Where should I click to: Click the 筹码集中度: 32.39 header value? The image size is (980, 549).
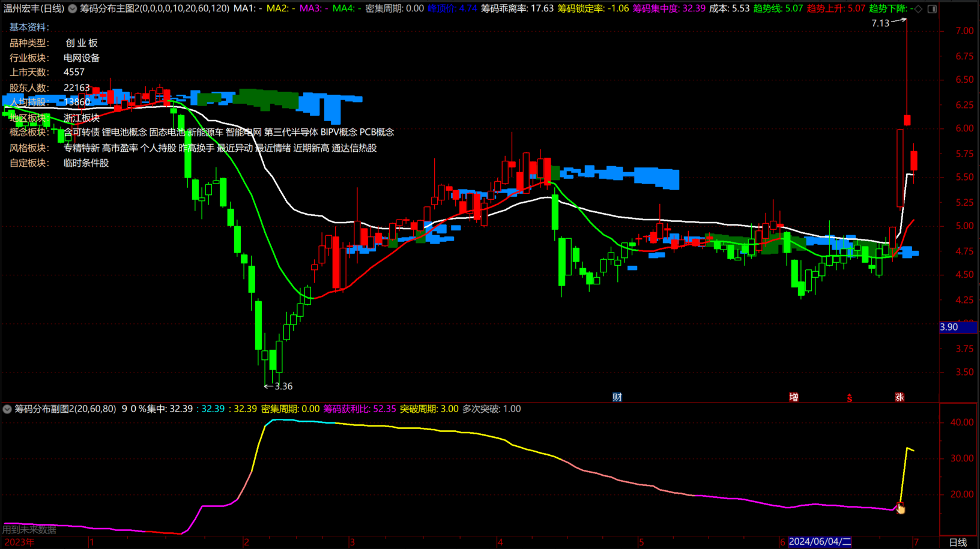click(x=669, y=8)
